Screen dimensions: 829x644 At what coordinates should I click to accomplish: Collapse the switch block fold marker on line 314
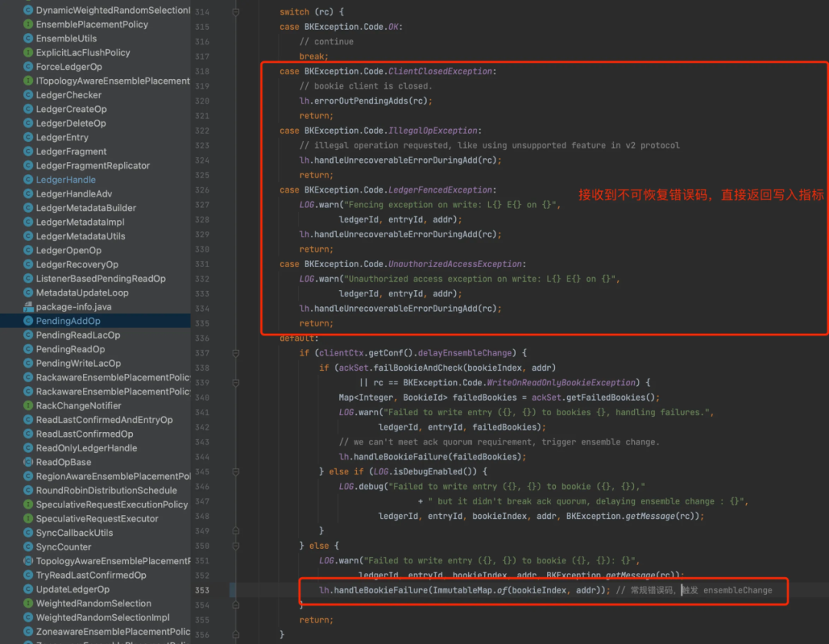[x=236, y=12]
